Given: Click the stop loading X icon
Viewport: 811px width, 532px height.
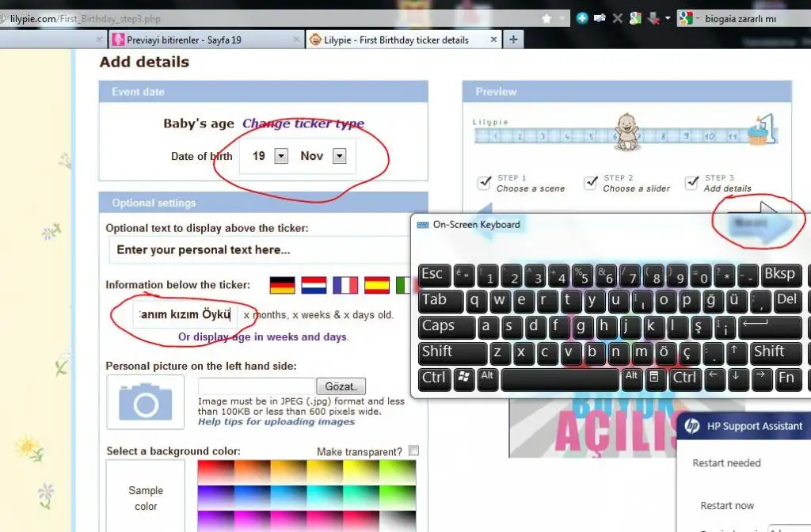Looking at the screenshot, I should [x=618, y=19].
